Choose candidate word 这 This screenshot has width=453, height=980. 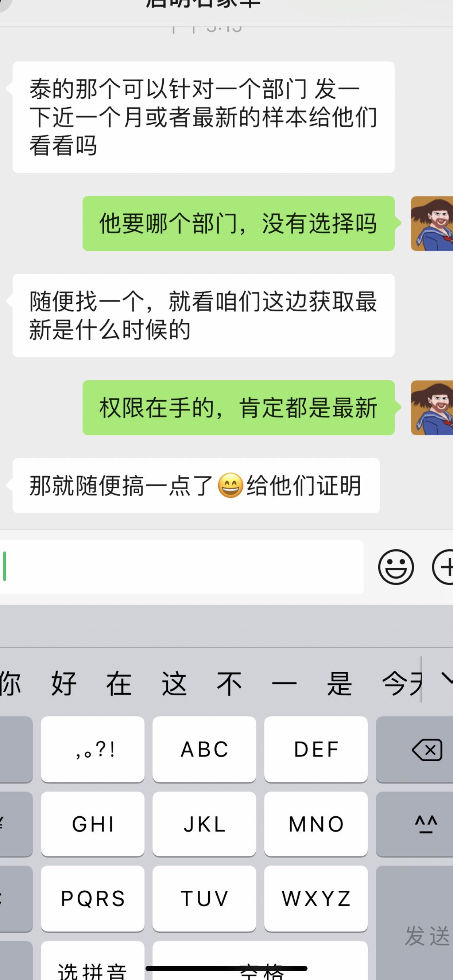tap(174, 684)
